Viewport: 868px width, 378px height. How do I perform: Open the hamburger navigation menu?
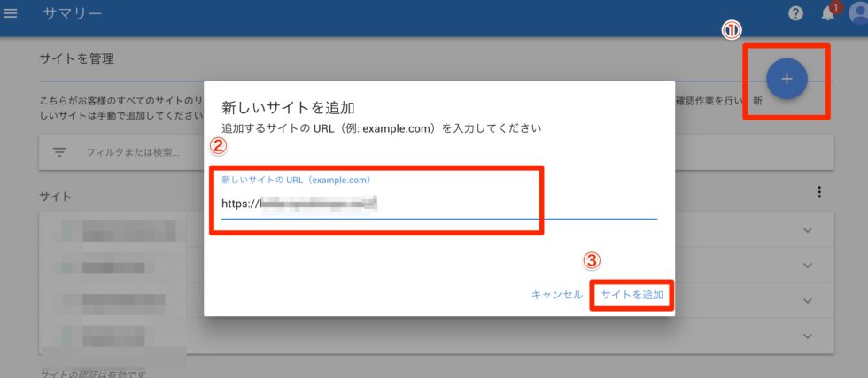11,14
